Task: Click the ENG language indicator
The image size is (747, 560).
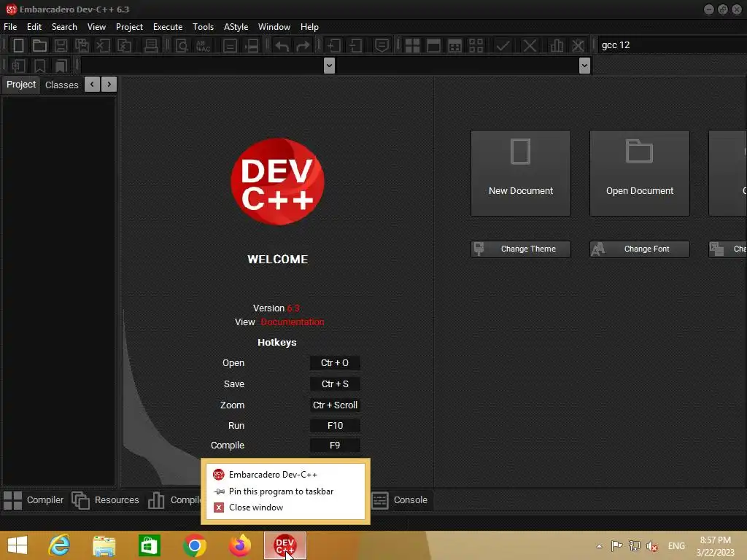Action: click(x=676, y=546)
